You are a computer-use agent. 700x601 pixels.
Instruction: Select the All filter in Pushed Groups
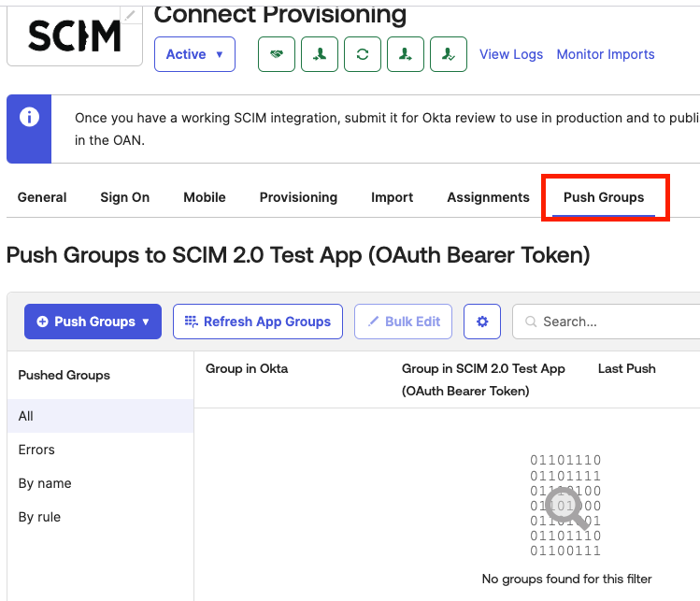(x=100, y=416)
